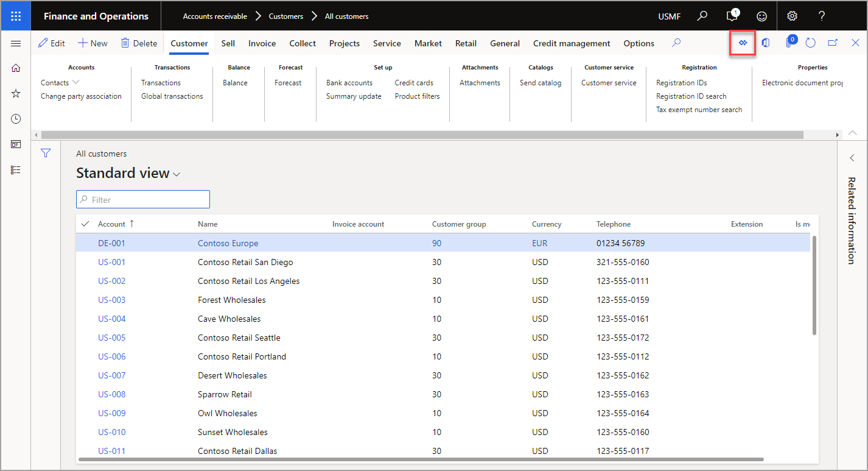Open Settings gear icon

coord(792,16)
